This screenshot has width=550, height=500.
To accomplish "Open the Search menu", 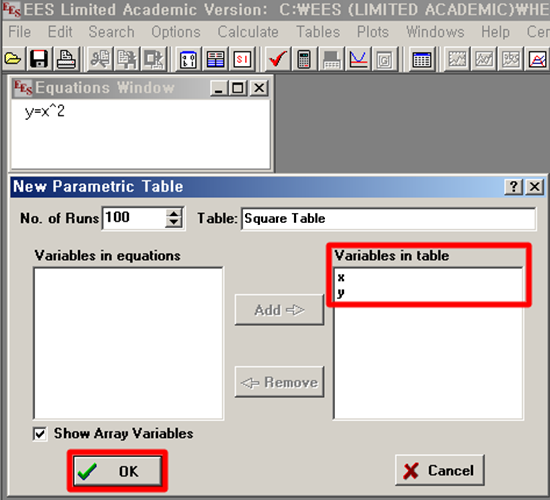I will click(x=111, y=32).
